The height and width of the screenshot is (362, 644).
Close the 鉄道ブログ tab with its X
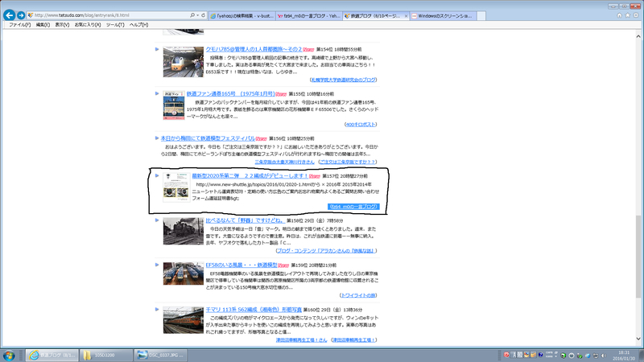click(x=406, y=16)
